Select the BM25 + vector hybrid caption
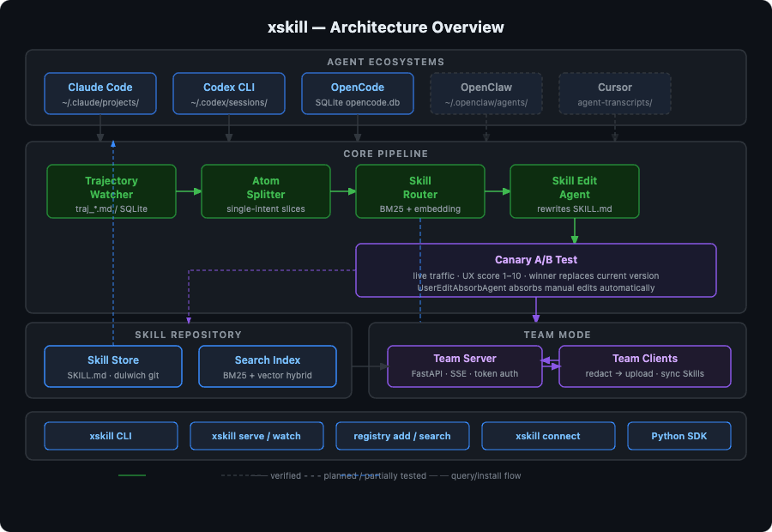 tap(268, 375)
